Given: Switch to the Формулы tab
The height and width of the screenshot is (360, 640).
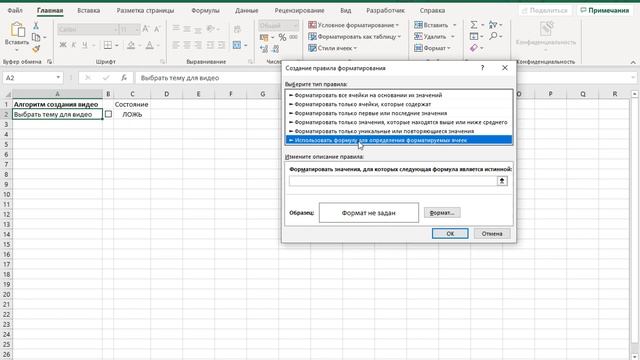Looking at the screenshot, I should [x=205, y=10].
